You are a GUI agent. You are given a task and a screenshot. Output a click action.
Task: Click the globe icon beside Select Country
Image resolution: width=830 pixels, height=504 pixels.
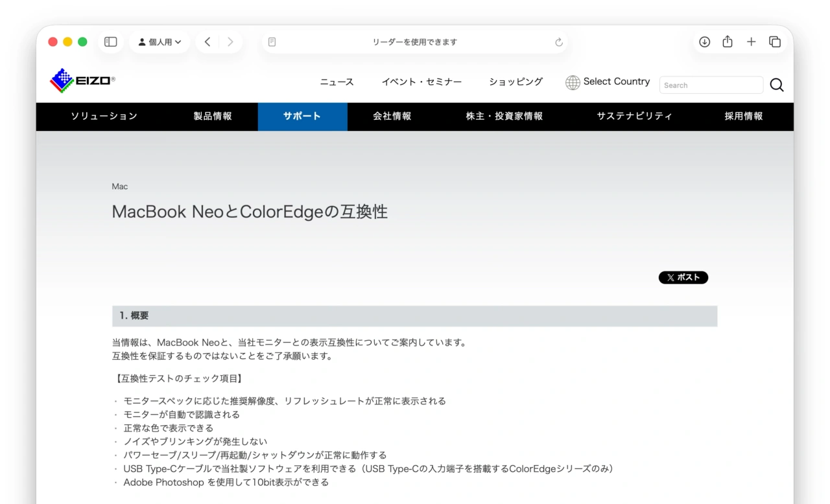point(573,82)
